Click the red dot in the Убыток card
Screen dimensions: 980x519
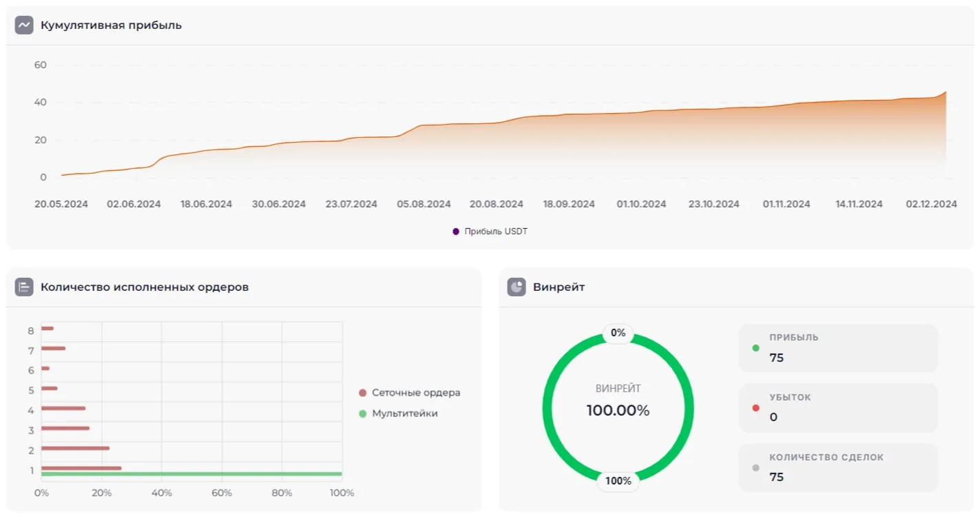[x=755, y=408]
